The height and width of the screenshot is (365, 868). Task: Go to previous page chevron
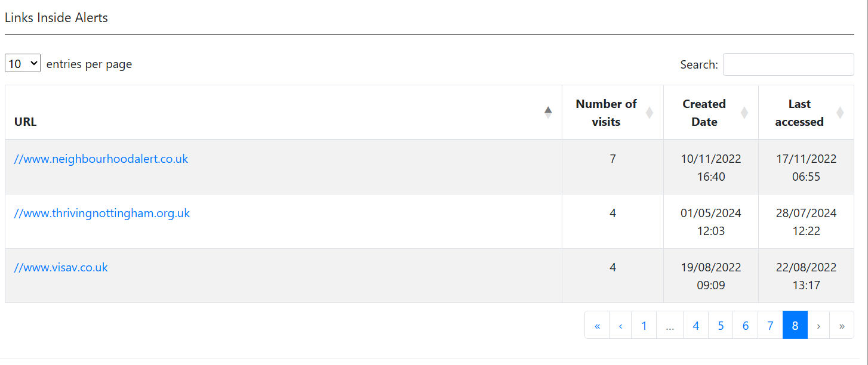620,325
